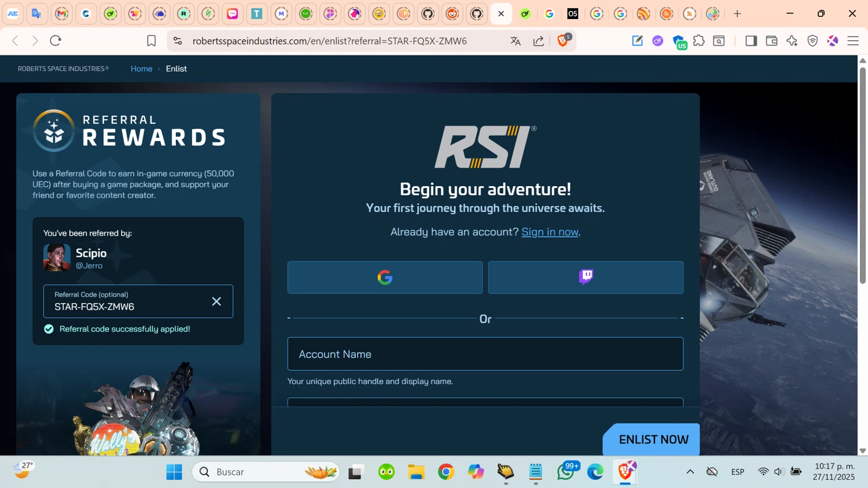Translate this page icon

(x=516, y=41)
